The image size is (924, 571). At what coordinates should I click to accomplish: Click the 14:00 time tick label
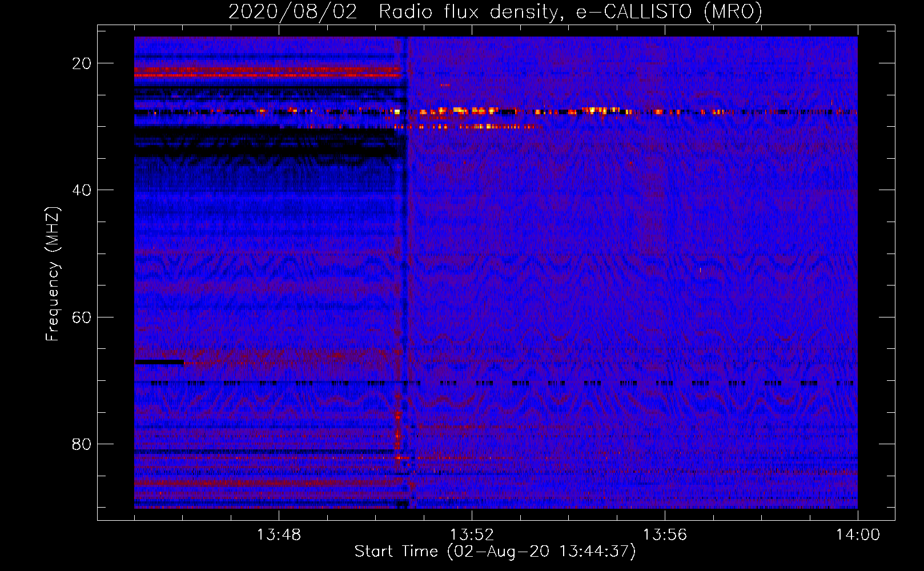pyautogui.click(x=858, y=535)
